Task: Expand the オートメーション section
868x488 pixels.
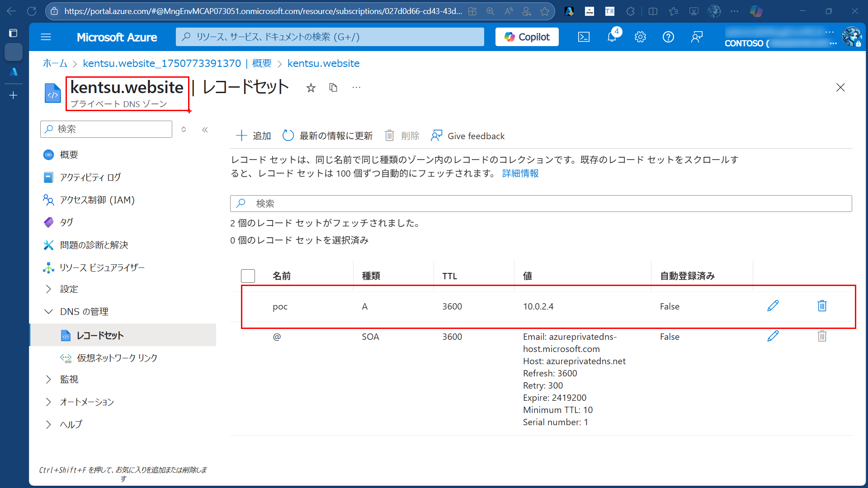Action: tap(87, 402)
